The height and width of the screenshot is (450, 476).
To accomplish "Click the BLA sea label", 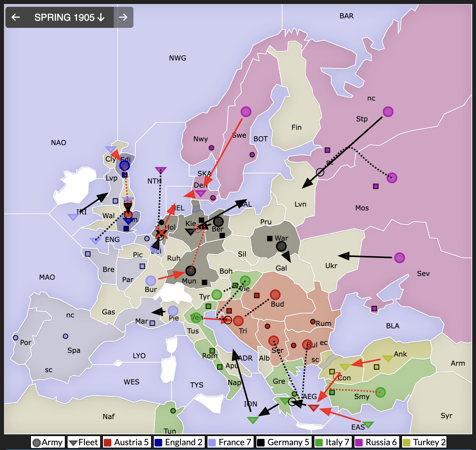I will [392, 326].
